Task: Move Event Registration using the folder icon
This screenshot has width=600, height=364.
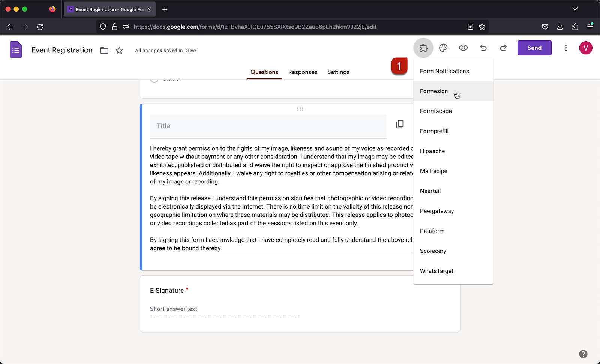Action: [x=104, y=50]
